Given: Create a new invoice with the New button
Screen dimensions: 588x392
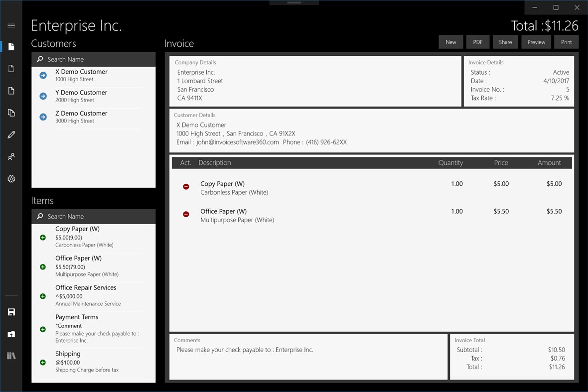Looking at the screenshot, I should coord(450,42).
